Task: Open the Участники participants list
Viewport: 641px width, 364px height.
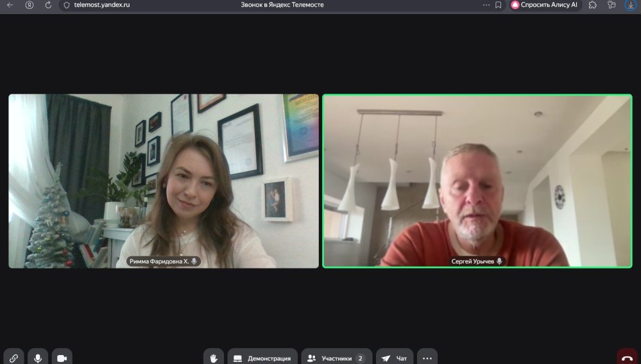Action: (x=336, y=358)
